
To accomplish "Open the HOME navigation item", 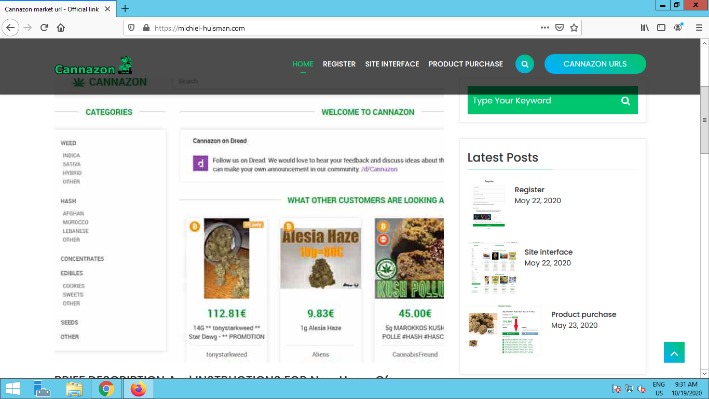I will pos(303,64).
